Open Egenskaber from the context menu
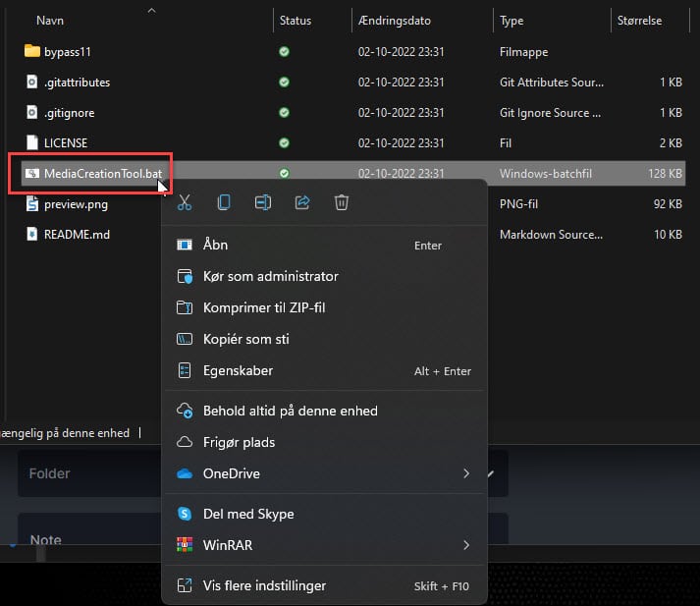The image size is (700, 606). pos(324,370)
